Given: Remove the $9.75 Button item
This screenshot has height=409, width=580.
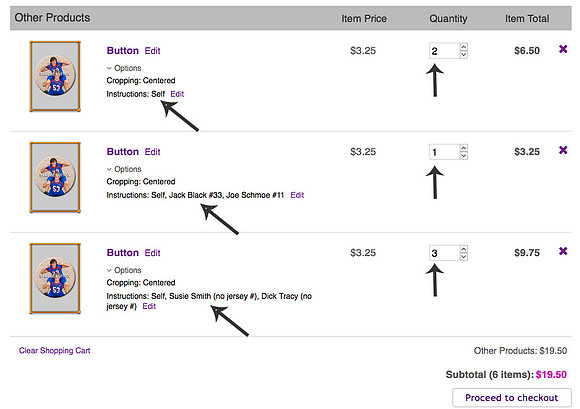Looking at the screenshot, I should pos(563,251).
